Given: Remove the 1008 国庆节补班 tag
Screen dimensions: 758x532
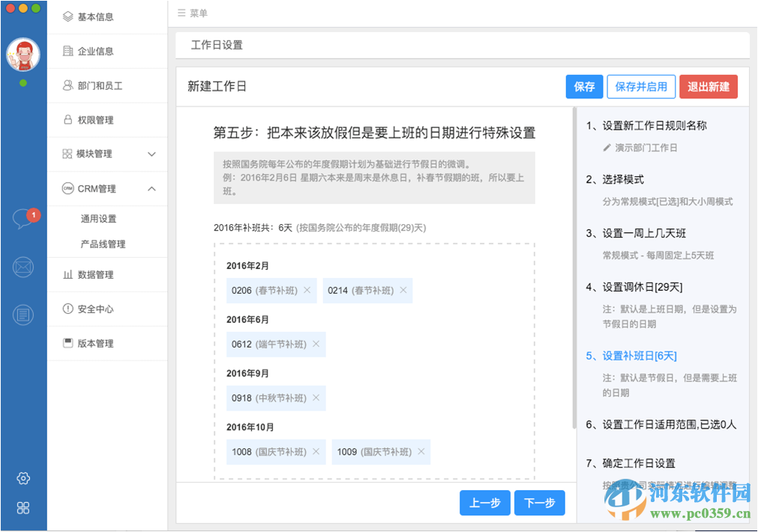Looking at the screenshot, I should click(316, 451).
